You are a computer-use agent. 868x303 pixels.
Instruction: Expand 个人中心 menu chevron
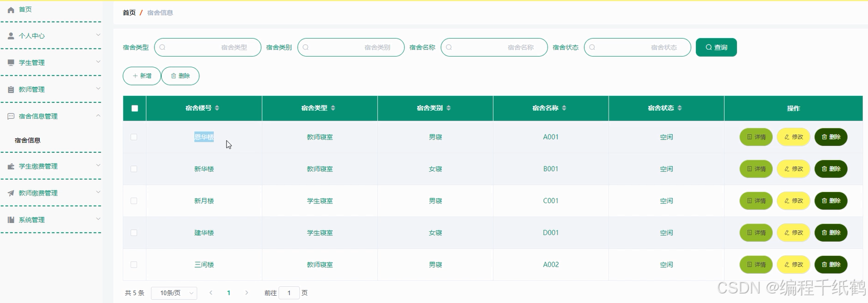(x=98, y=35)
